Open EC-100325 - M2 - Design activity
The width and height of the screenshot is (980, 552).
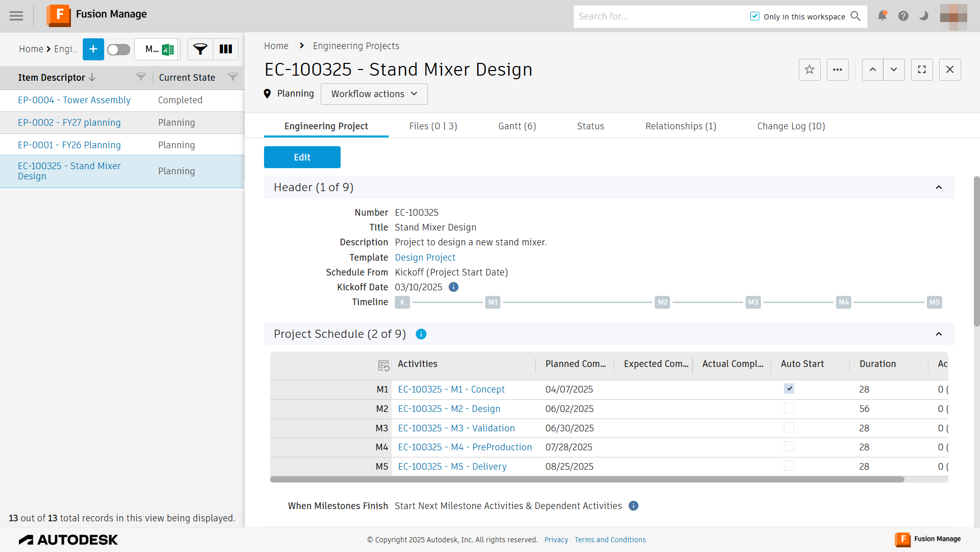449,409
